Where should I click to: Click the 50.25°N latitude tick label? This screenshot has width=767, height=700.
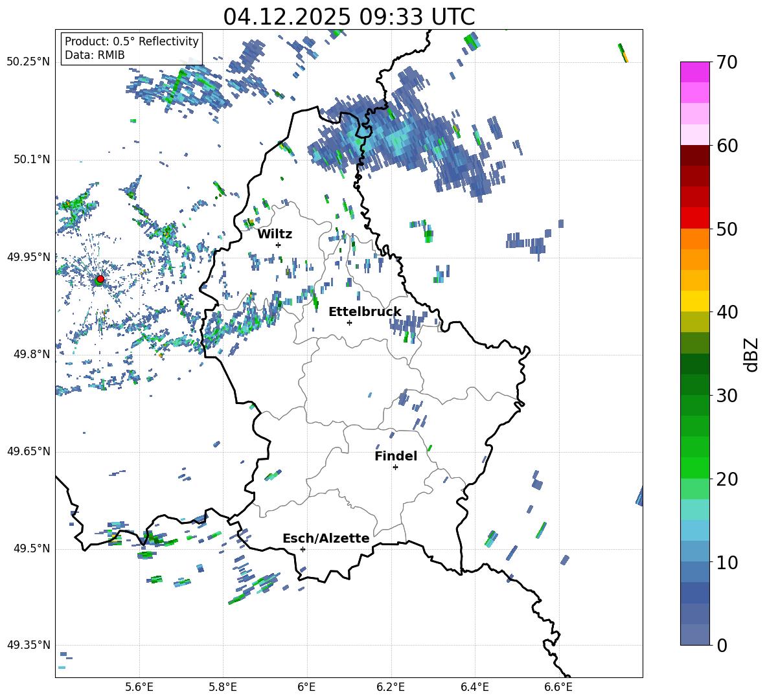coord(29,62)
